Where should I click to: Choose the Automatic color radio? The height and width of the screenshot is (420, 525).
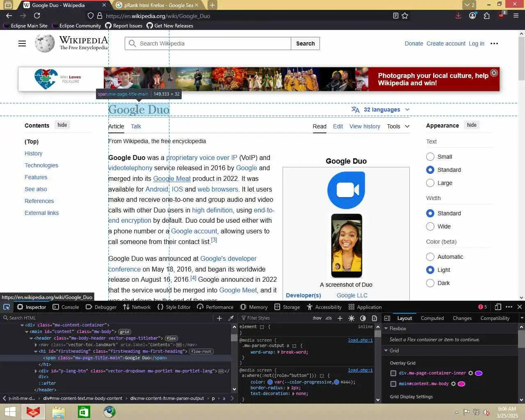(430, 257)
